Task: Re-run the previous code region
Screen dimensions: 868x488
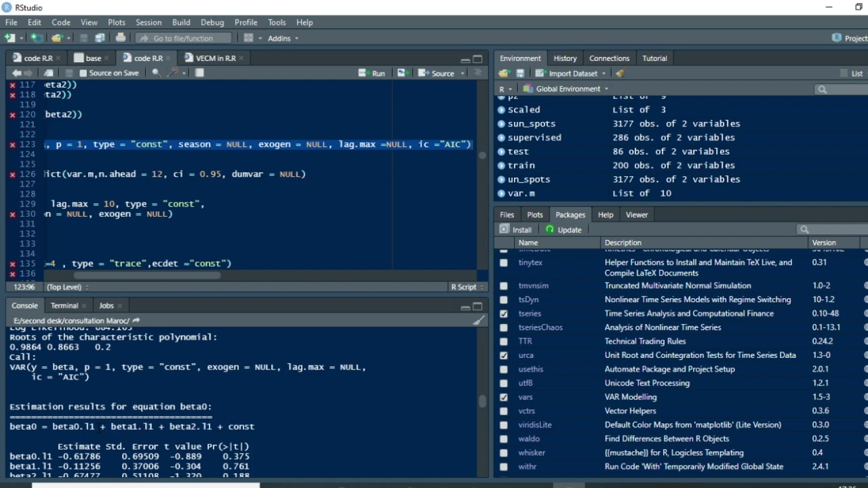Action: click(401, 73)
